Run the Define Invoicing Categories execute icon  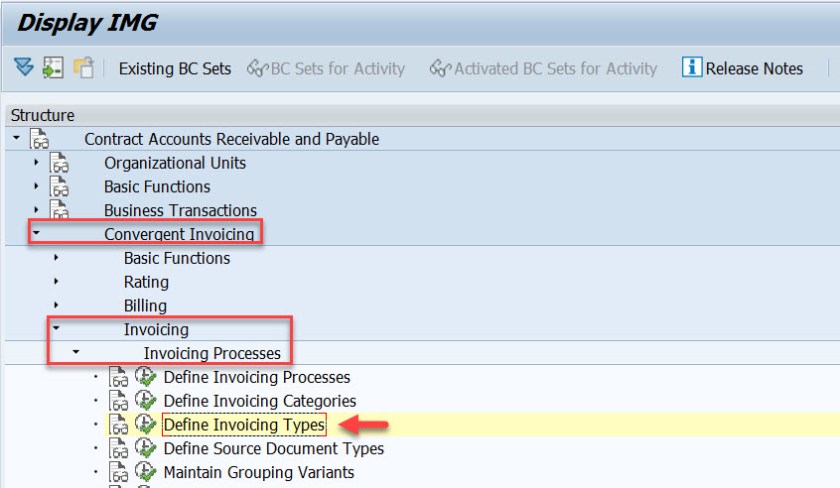[x=146, y=401]
